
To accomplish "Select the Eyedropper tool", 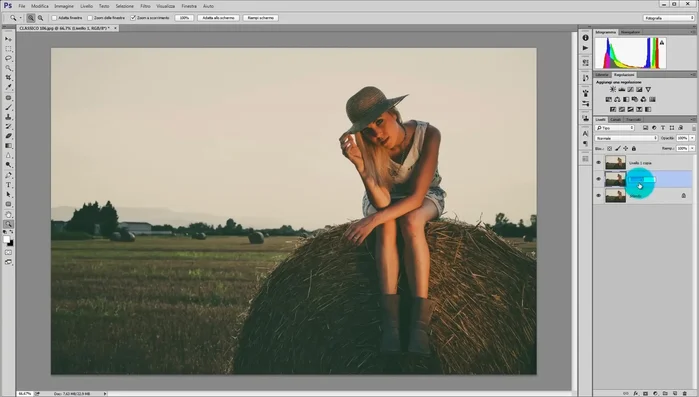I will pyautogui.click(x=8, y=87).
